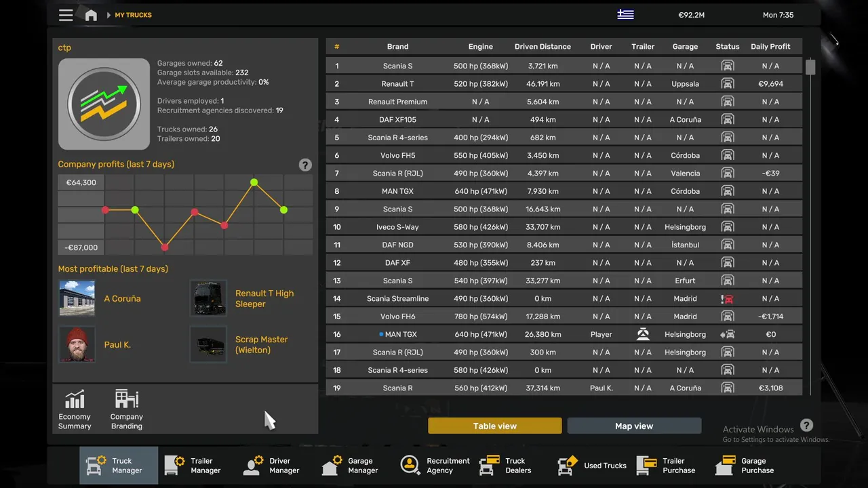This screenshot has height=488, width=868.
Task: Click '46,191 km' distance cell
Action: pyautogui.click(x=542, y=84)
